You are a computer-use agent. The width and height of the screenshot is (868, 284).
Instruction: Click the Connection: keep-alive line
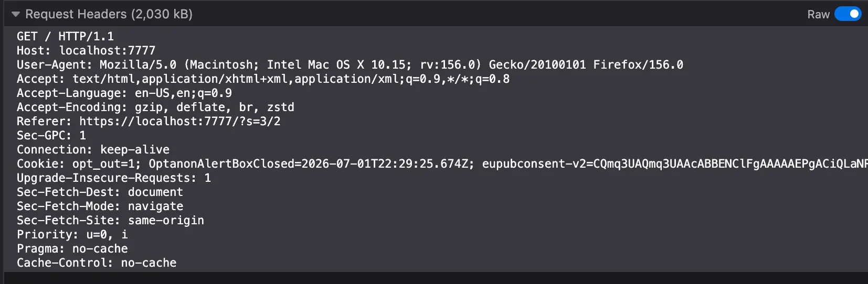pyautogui.click(x=93, y=149)
